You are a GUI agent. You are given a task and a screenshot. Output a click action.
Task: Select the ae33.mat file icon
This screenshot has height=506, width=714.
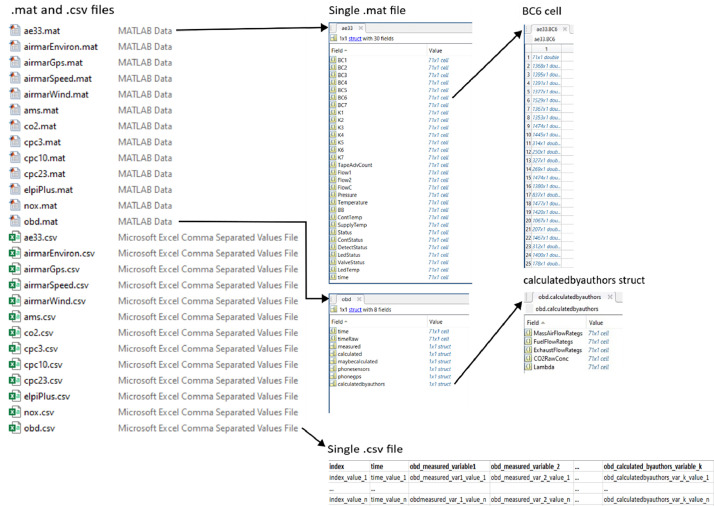pos(15,31)
